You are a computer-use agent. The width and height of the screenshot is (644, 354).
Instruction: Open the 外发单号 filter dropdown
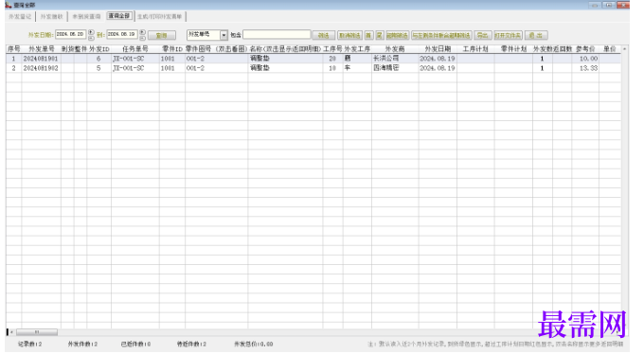(224, 35)
